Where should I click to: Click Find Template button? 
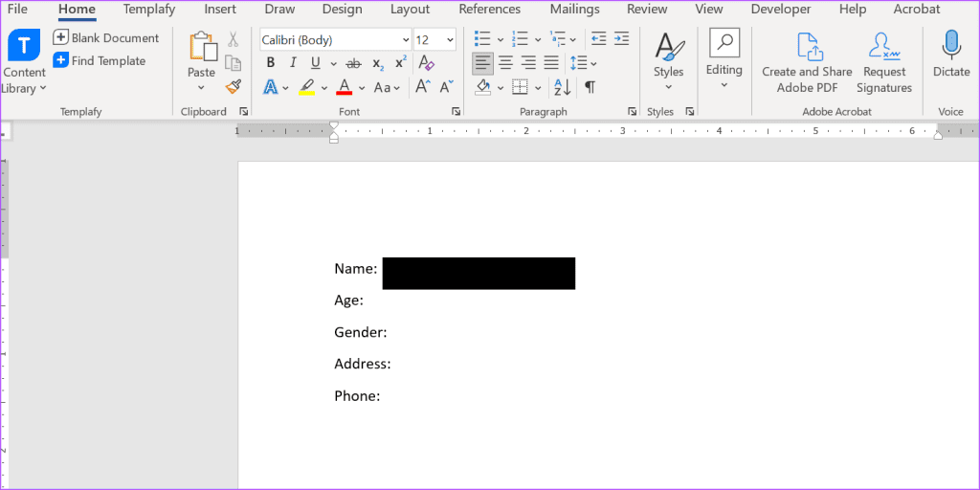click(100, 60)
